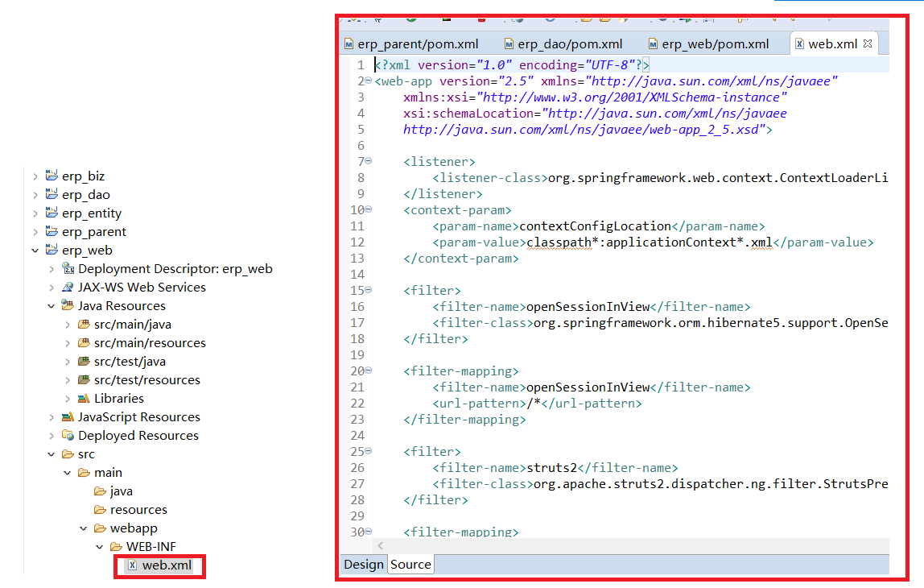The height and width of the screenshot is (588, 924).
Task: Click the JAX-WS Web Services icon
Action: click(x=68, y=287)
